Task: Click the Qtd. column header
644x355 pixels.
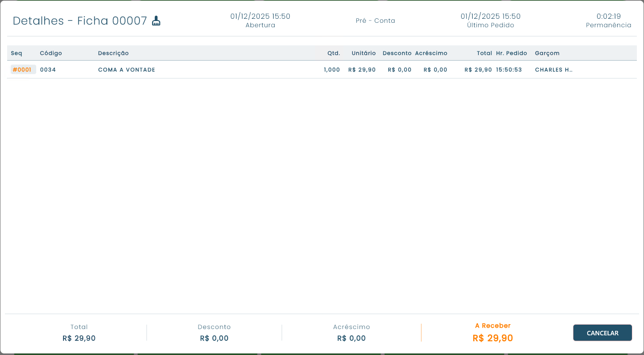Action: pyautogui.click(x=333, y=53)
